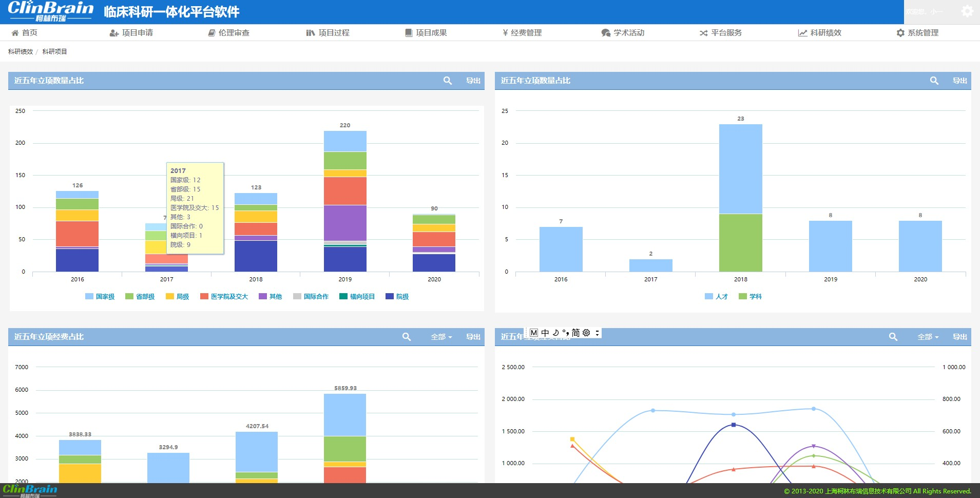The image size is (980, 498).
Task: Export the 人才/学科 chart with 导出
Action: pyautogui.click(x=960, y=81)
